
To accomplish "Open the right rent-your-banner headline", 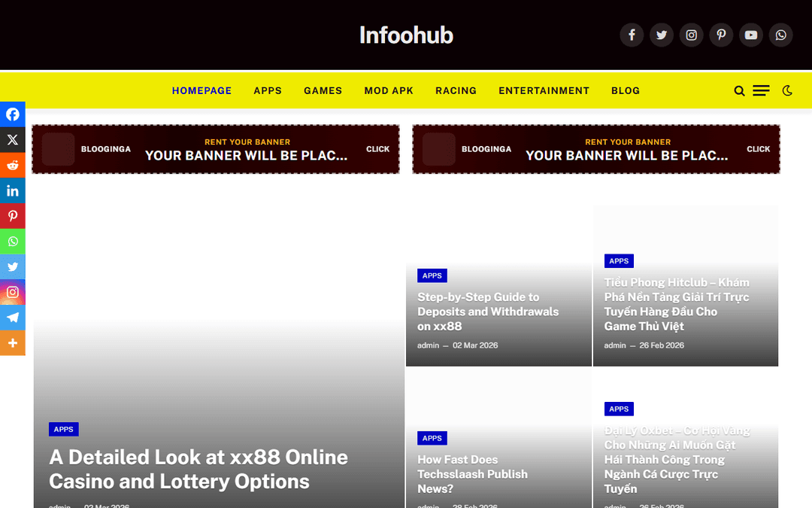I will pos(627,156).
